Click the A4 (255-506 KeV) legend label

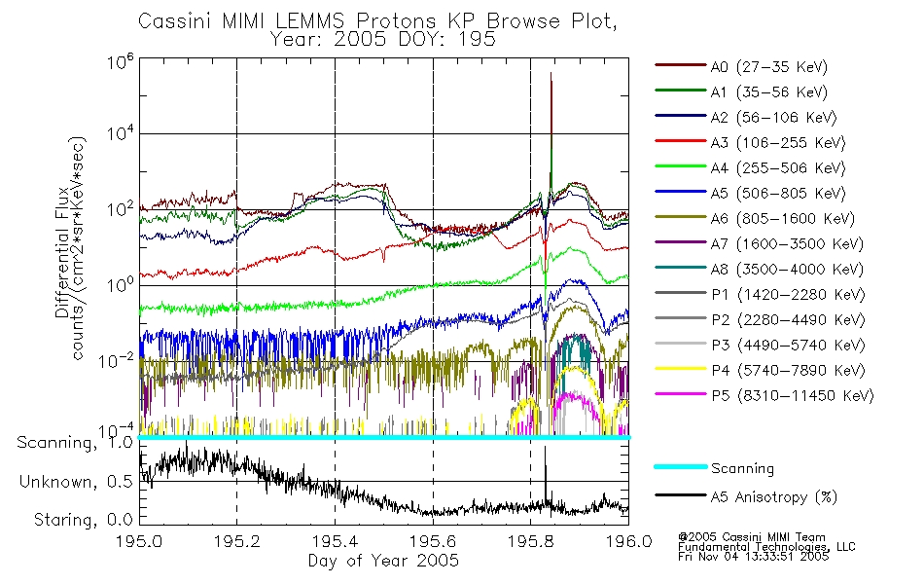pos(778,168)
